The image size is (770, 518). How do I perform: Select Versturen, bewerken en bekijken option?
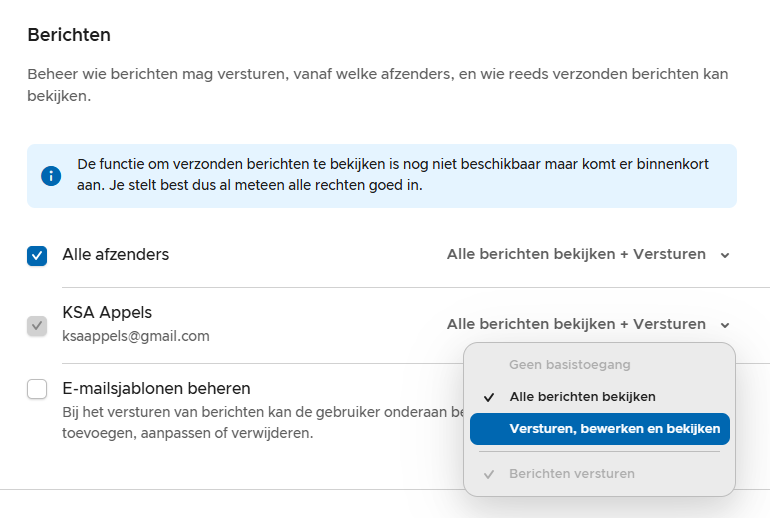click(x=614, y=429)
